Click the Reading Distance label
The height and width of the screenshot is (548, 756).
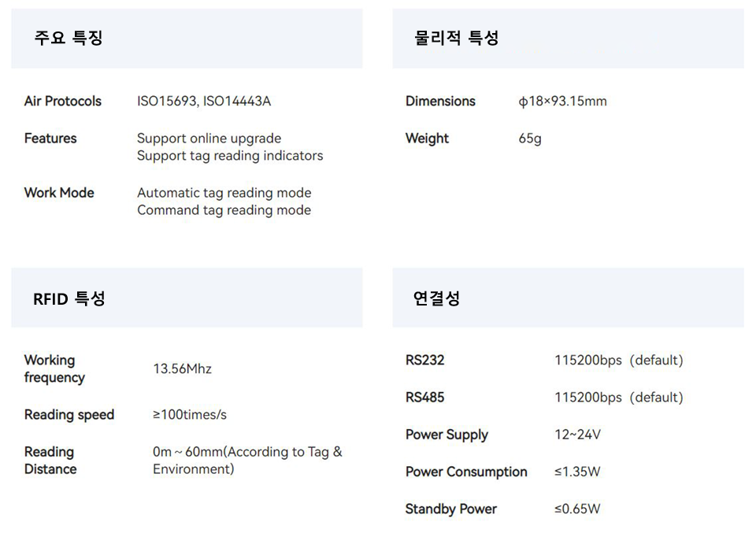click(x=50, y=461)
